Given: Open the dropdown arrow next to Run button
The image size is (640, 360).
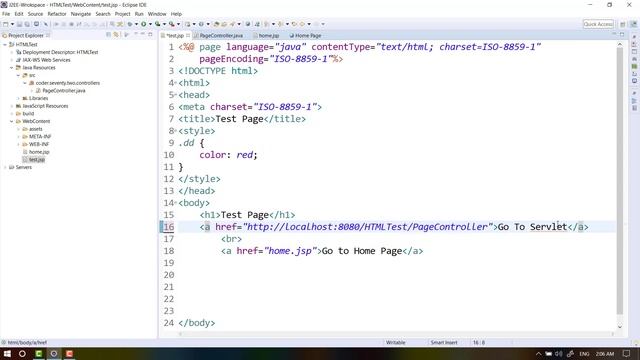Looking at the screenshot, I should pos(150,24).
